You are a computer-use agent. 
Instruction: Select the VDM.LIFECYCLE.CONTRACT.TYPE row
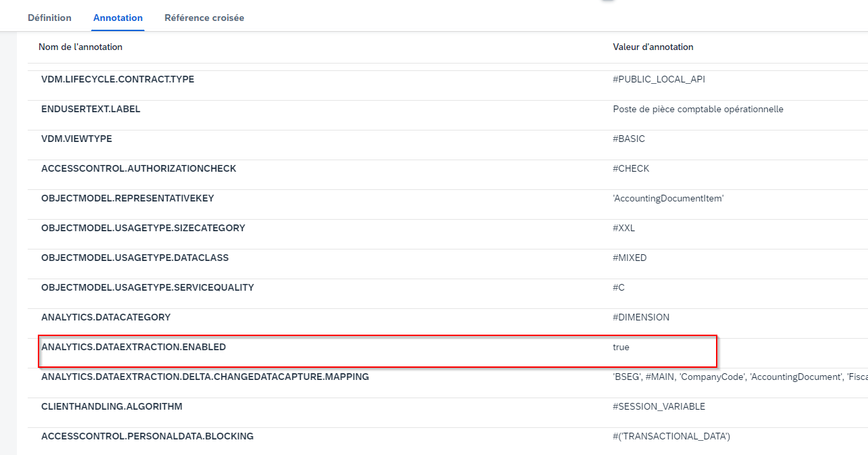(x=118, y=79)
